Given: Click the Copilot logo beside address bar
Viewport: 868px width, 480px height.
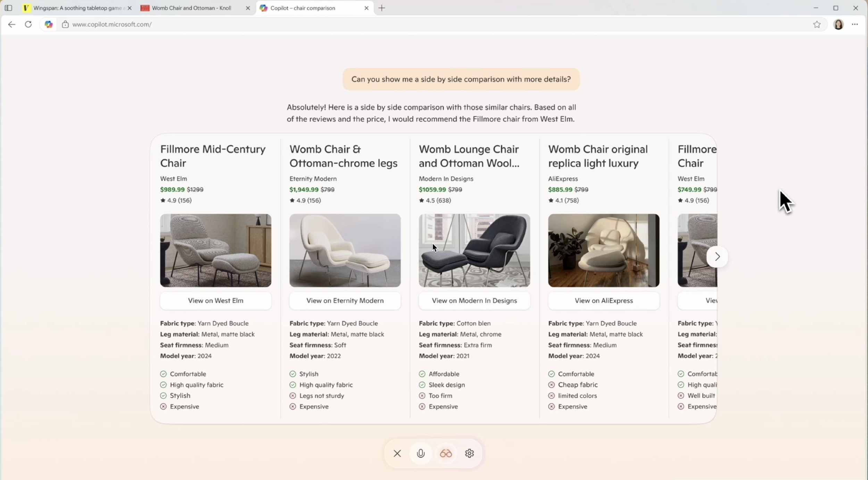Looking at the screenshot, I should point(49,24).
